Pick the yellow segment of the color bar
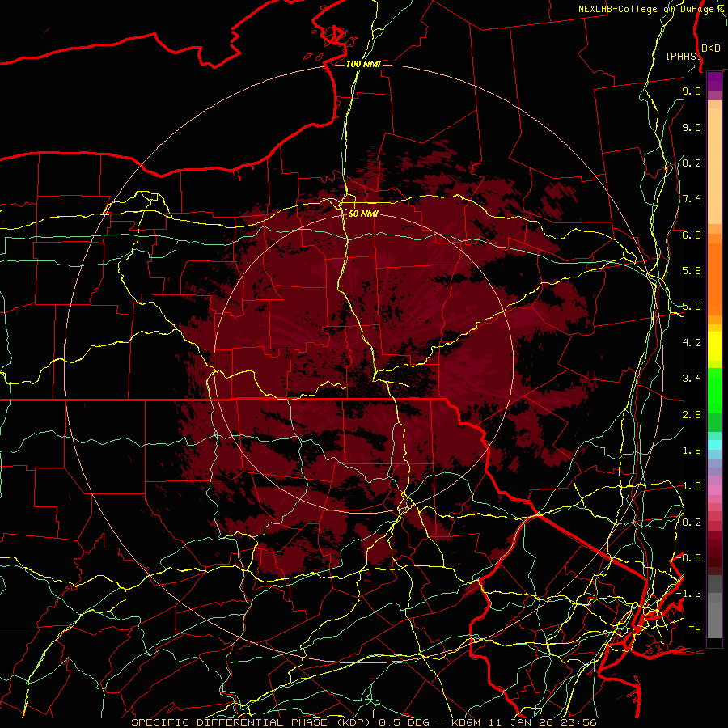This screenshot has height=728, width=728. (x=714, y=346)
